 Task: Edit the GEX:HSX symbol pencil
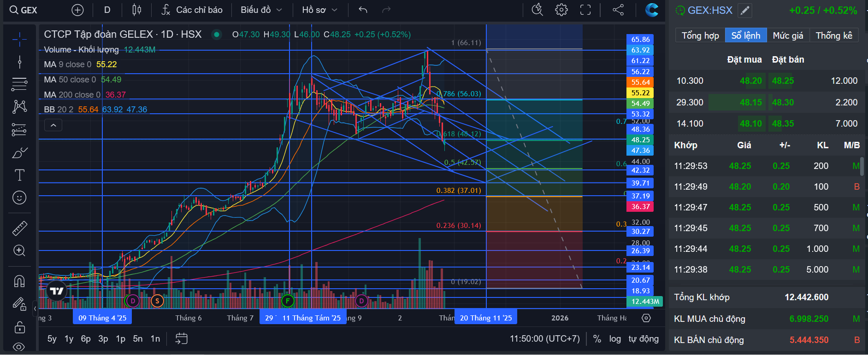click(744, 10)
